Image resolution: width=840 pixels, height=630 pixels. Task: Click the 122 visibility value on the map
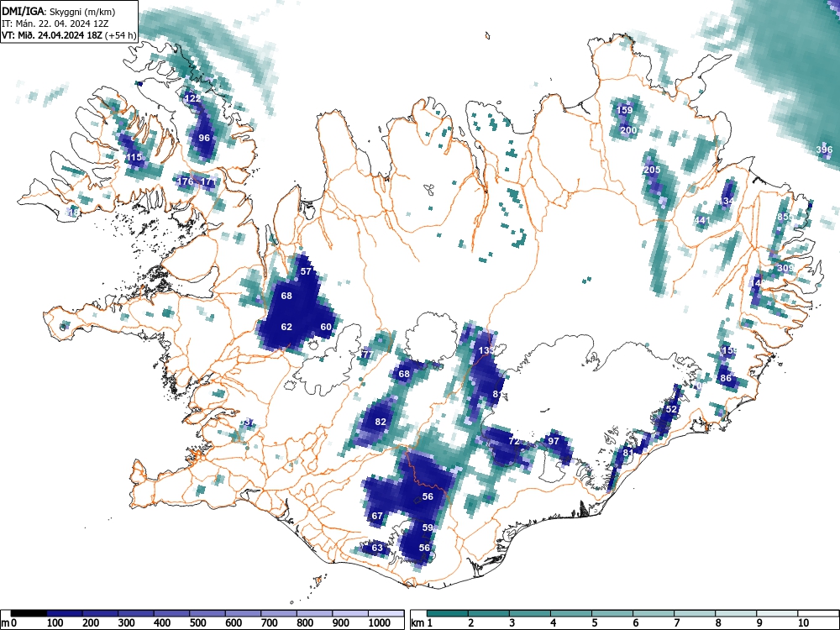[x=192, y=98]
